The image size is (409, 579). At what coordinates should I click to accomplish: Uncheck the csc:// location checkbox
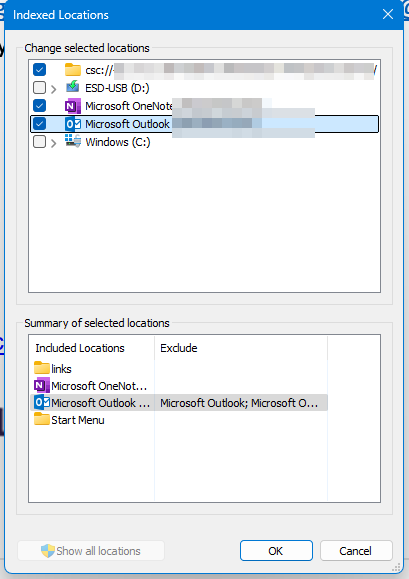click(x=39, y=69)
